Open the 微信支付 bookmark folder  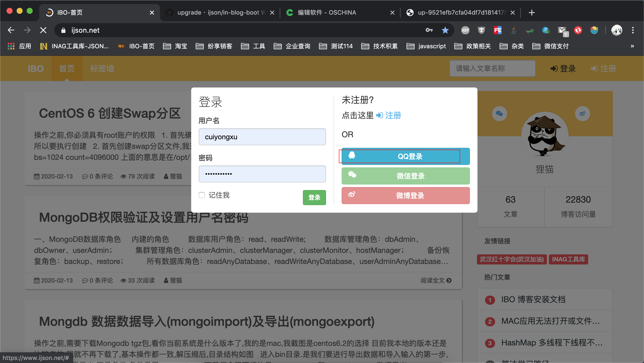[x=551, y=46]
